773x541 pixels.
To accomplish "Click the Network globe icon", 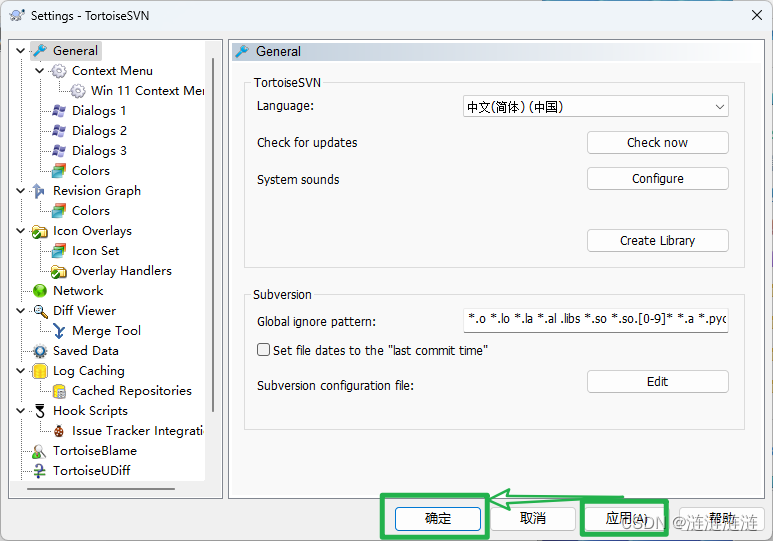I will [39, 291].
